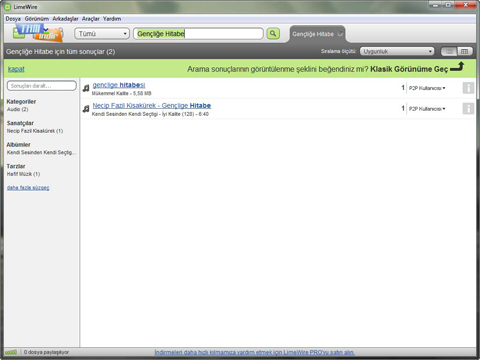The height and width of the screenshot is (360, 480).
Task: Click the Klasik Görünüme Geç arrow icon
Action: click(457, 67)
